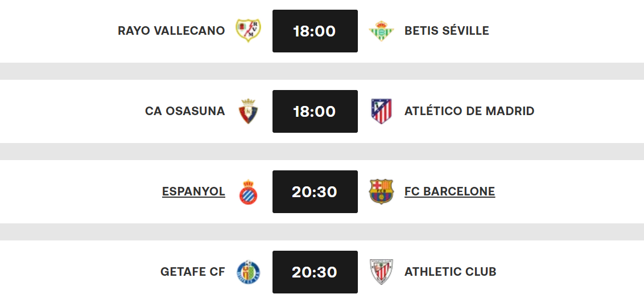Click the Rayo Vallecano team name
Image resolution: width=644 pixels, height=298 pixels.
[171, 31]
